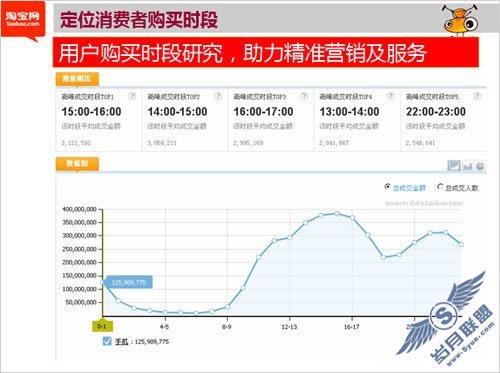This screenshot has height=373, width=500.
Task: Switch to pie chart view icon
Action: pos(480,166)
